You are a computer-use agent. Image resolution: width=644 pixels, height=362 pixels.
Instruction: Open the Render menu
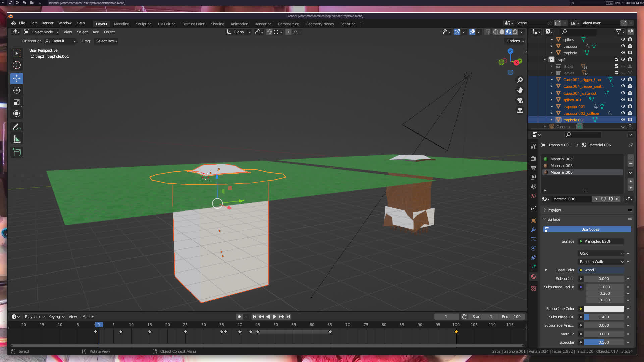pos(47,23)
